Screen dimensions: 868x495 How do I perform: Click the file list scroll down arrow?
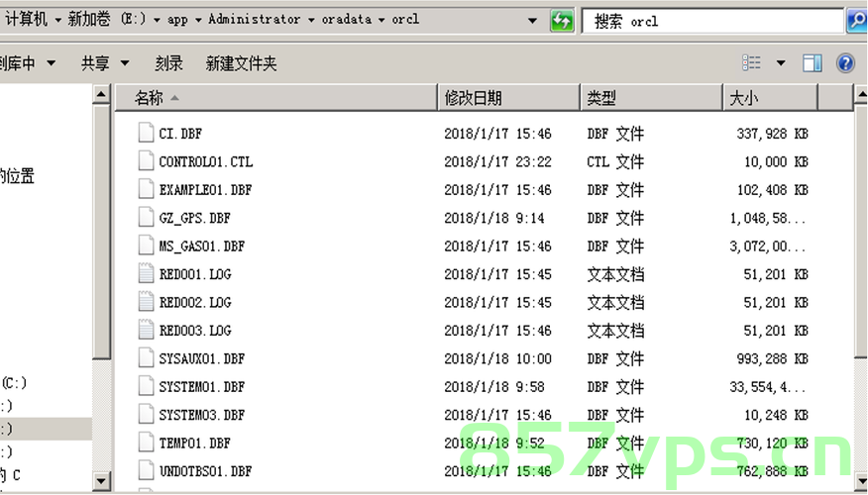point(861,480)
